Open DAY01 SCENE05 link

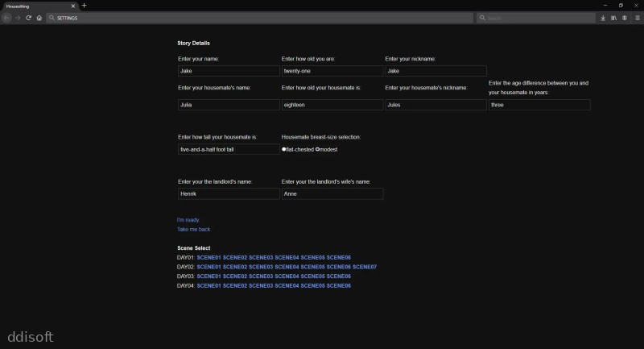tap(312, 258)
